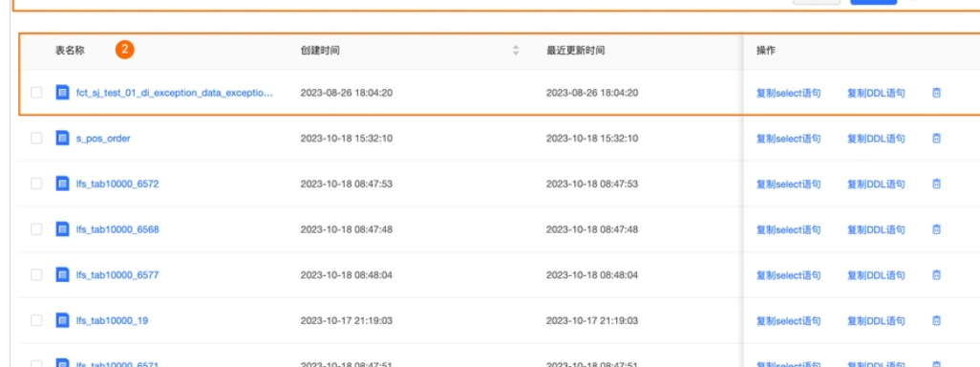Viewport: 980px width, 367px height.
Task: Click update time in lfs_tab10000_6572 row
Action: coord(592,183)
